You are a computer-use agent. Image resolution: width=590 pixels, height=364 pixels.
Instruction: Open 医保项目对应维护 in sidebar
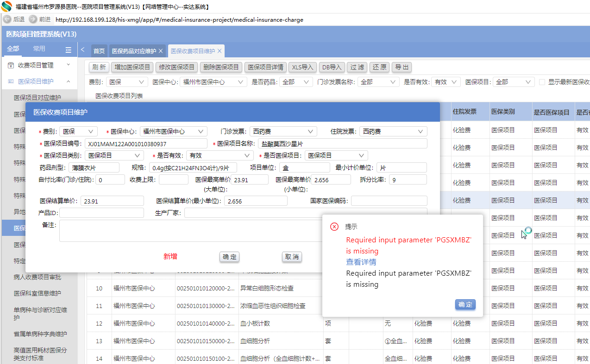(x=38, y=98)
